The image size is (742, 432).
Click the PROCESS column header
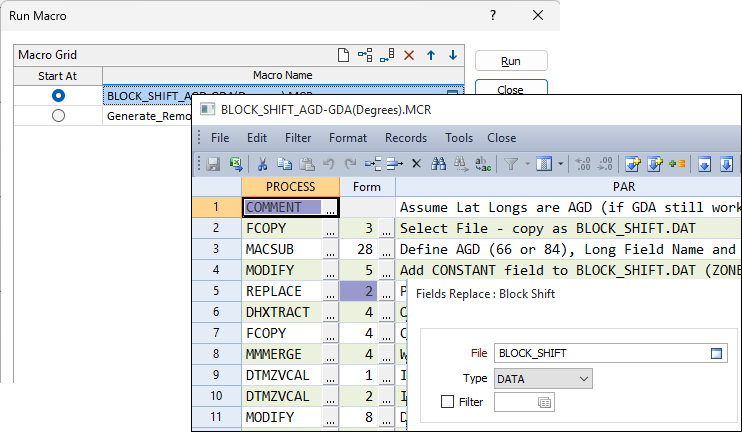[291, 187]
